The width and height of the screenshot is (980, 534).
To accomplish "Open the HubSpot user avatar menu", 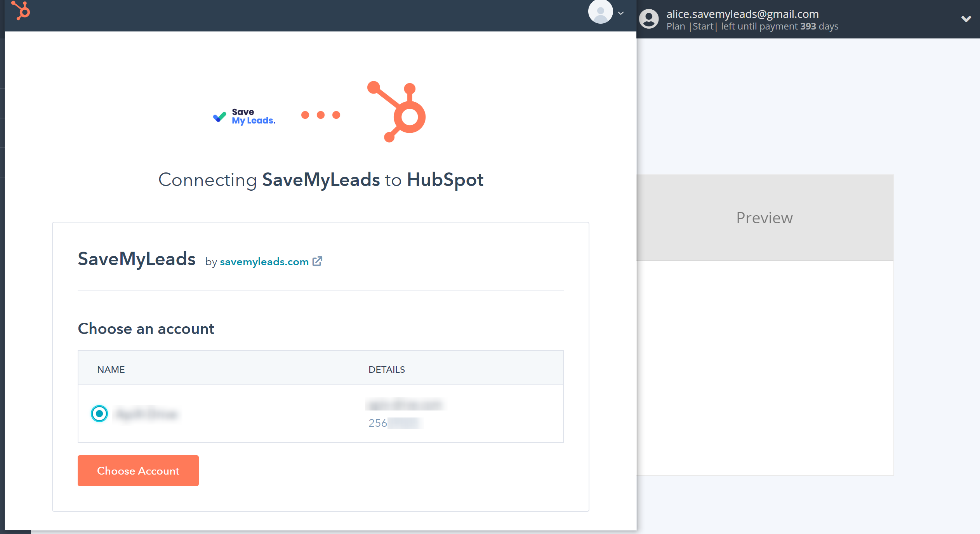I will tap(600, 12).
